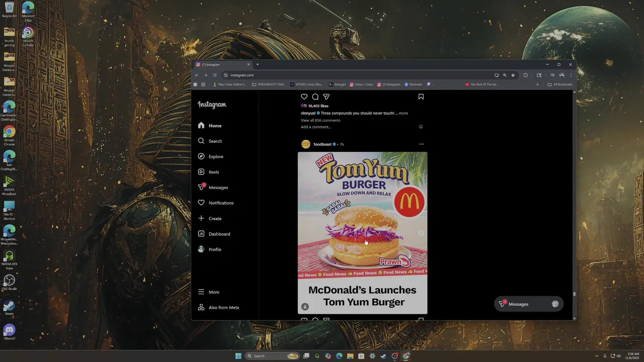Open Chrome zoom magnifier in address bar
Image resolution: width=644 pixels, height=362 pixels.
505,75
